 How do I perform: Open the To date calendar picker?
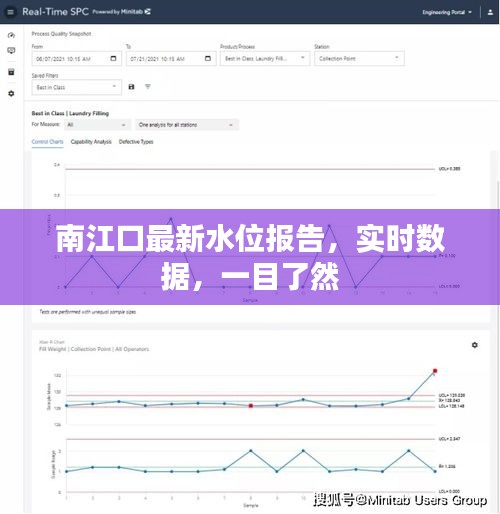pos(208,58)
